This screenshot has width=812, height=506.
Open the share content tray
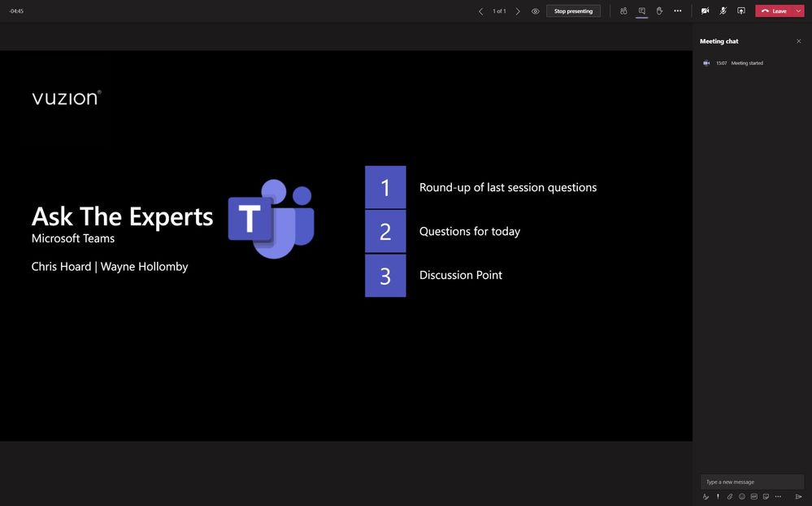pos(741,11)
